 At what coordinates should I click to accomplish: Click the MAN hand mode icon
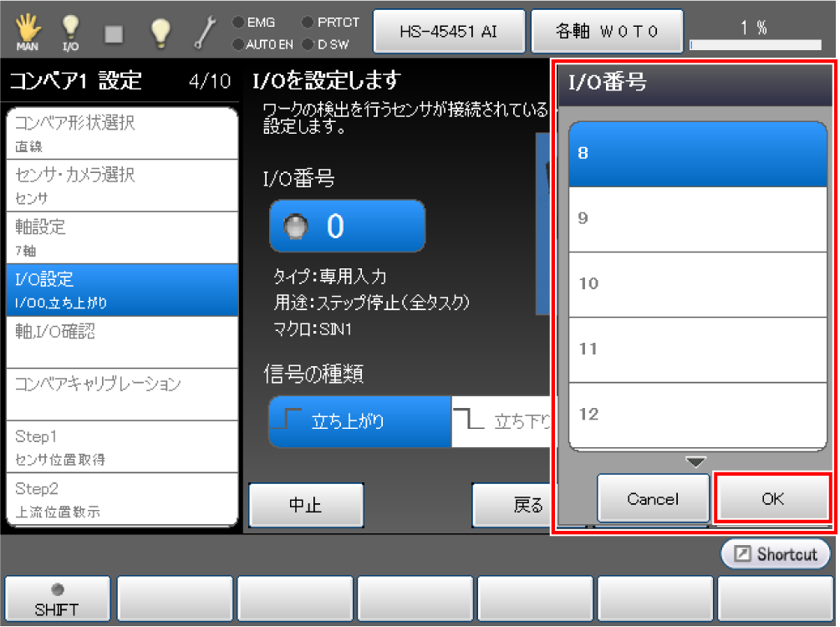click(28, 31)
